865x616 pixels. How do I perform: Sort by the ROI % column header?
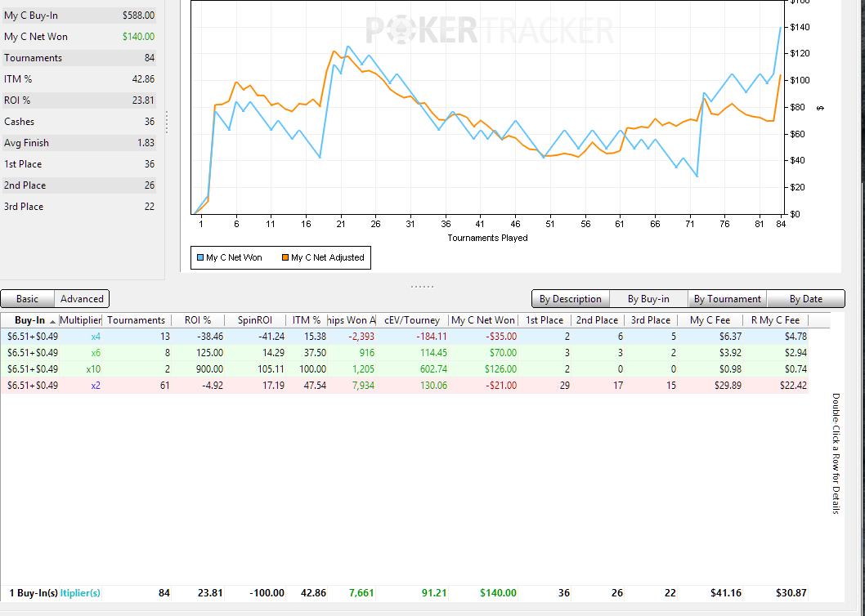point(197,320)
